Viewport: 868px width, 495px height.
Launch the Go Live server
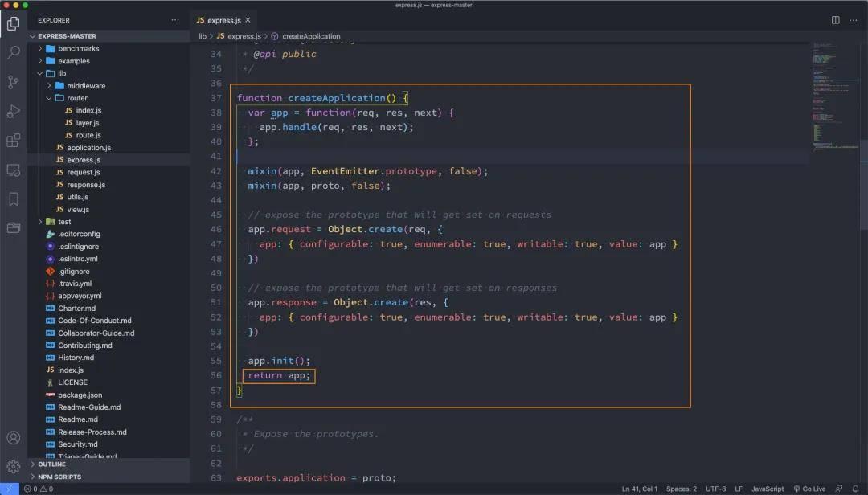coord(810,489)
